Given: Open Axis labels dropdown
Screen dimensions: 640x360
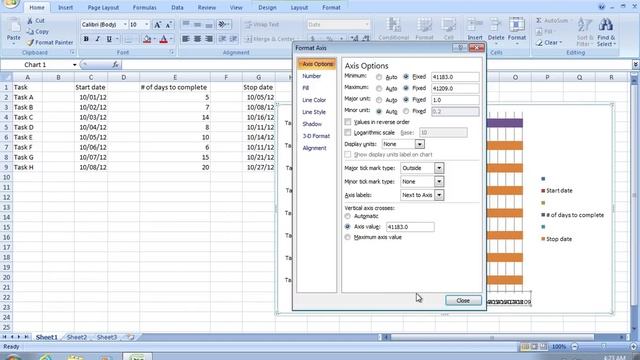Looking at the screenshot, I should pyautogui.click(x=439, y=195).
